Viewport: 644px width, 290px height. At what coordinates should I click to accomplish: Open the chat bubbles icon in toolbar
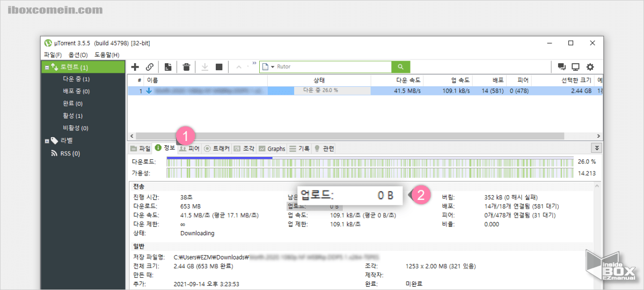point(562,67)
